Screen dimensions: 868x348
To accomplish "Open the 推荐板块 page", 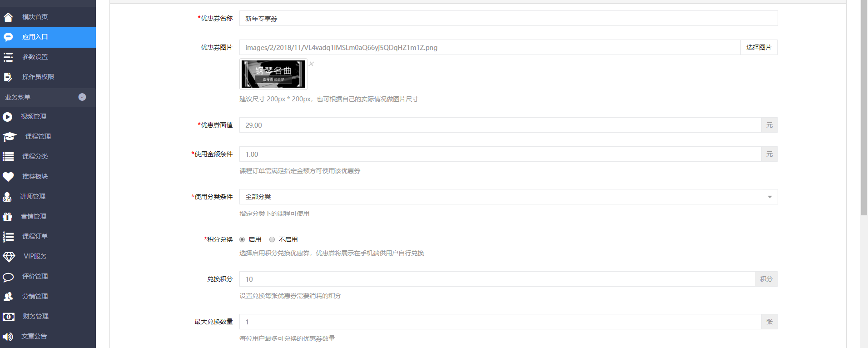I will coord(48,177).
